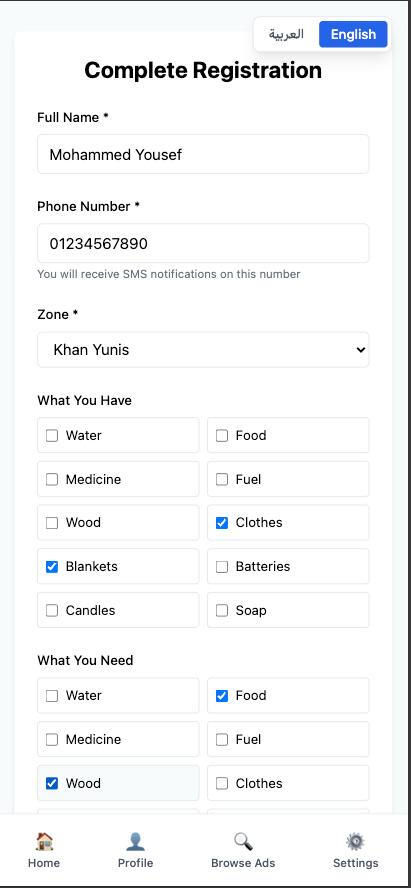Check Medicine under What You Need
The width and height of the screenshot is (411, 888).
pyautogui.click(x=52, y=739)
